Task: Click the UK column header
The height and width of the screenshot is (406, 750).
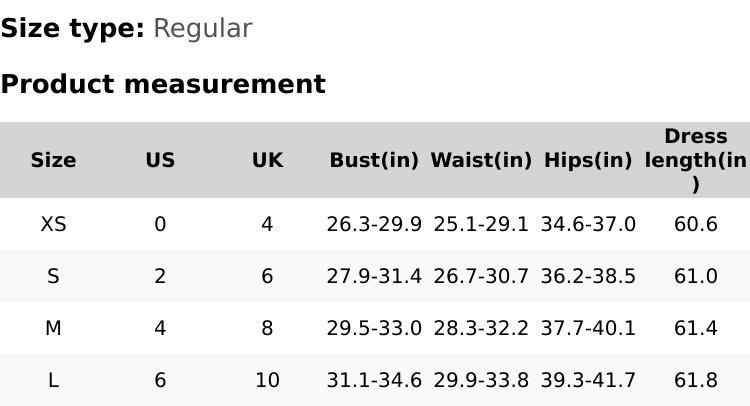Action: (267, 160)
